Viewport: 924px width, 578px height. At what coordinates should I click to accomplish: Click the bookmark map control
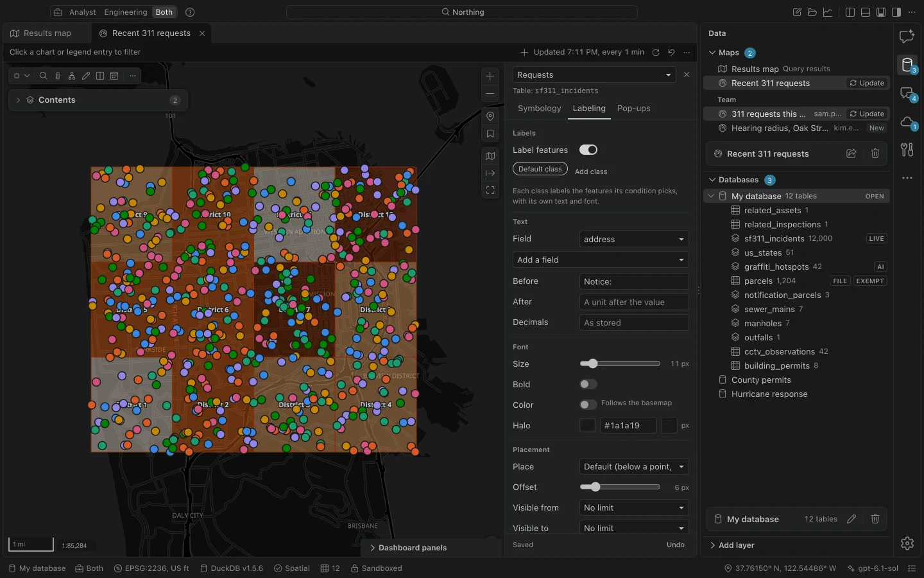click(490, 134)
